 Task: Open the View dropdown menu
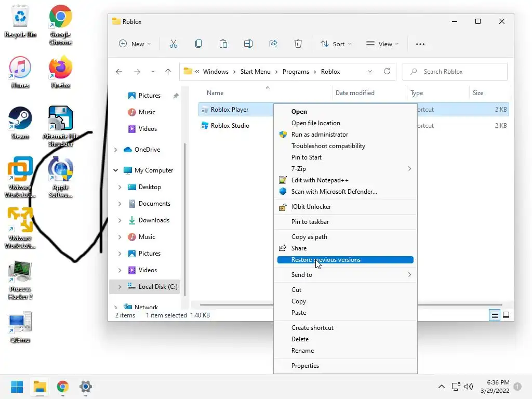(x=382, y=44)
